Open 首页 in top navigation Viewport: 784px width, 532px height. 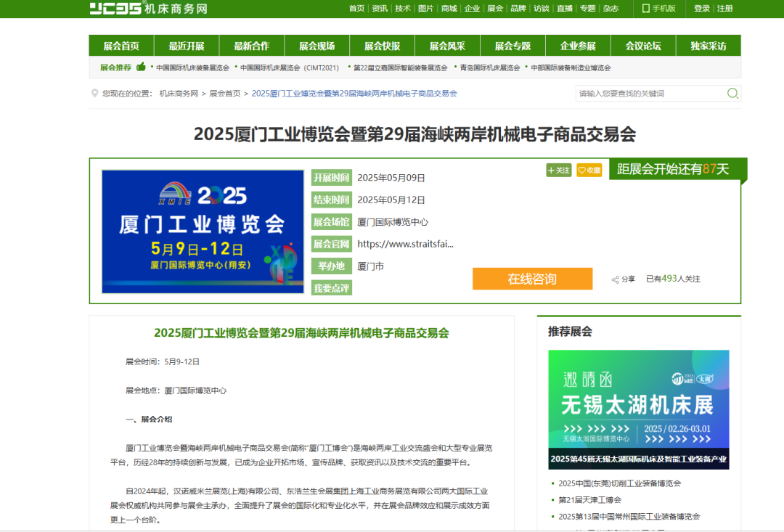(x=356, y=9)
